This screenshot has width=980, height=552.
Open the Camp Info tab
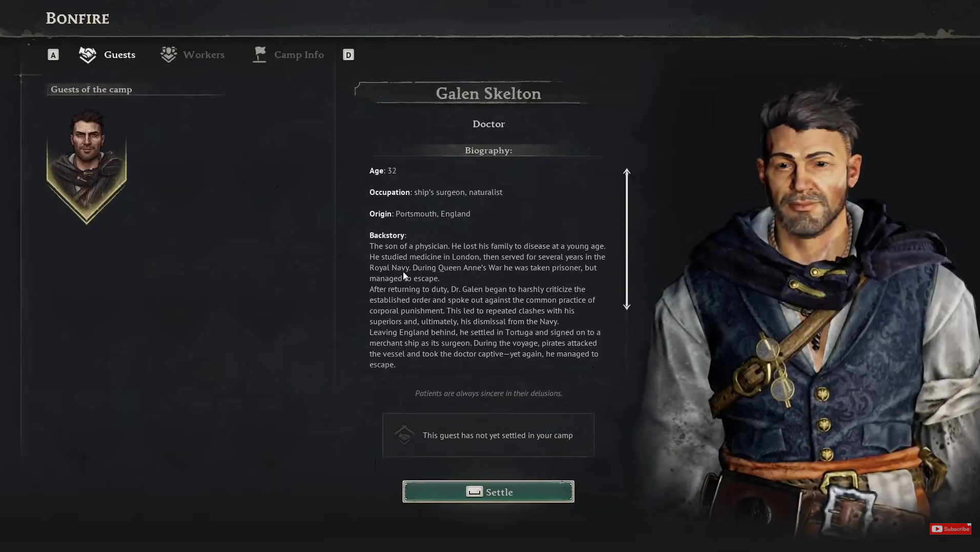pyautogui.click(x=289, y=54)
